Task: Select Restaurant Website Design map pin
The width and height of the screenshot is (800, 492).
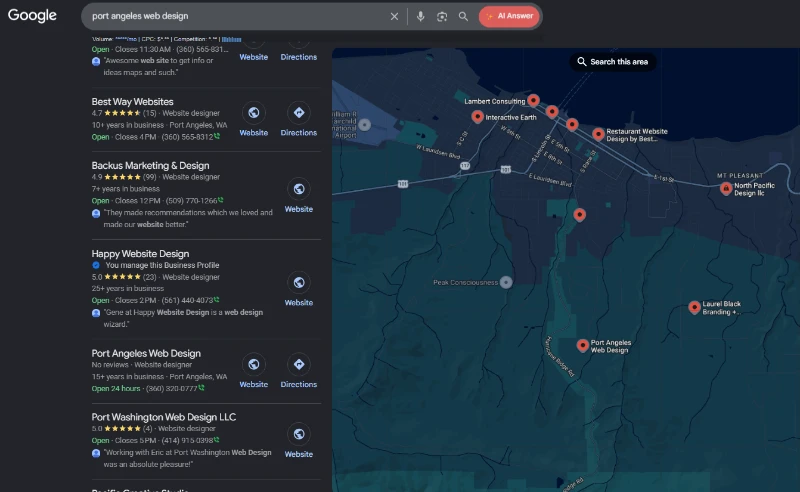Action: [598, 134]
